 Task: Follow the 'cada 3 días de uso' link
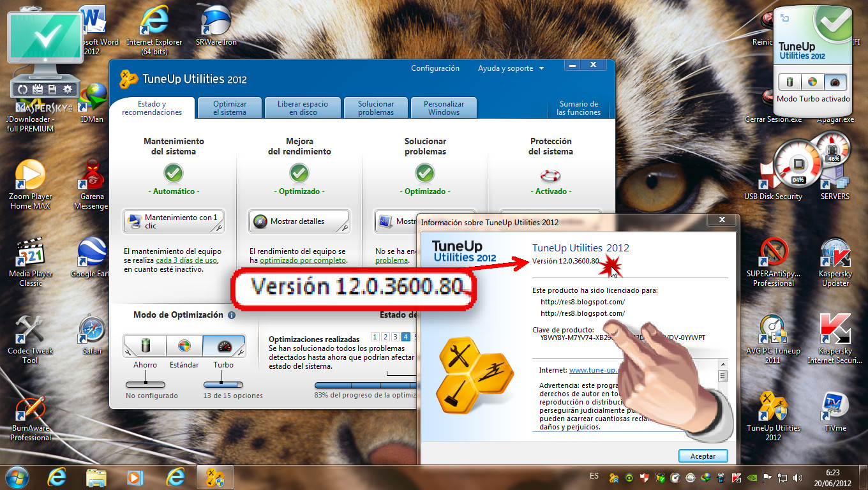[186, 260]
